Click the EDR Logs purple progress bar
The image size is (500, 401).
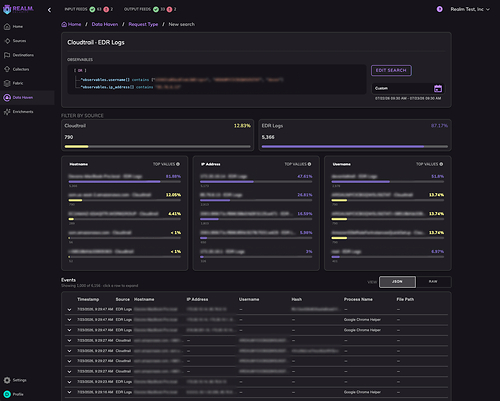pyautogui.click(x=343, y=146)
